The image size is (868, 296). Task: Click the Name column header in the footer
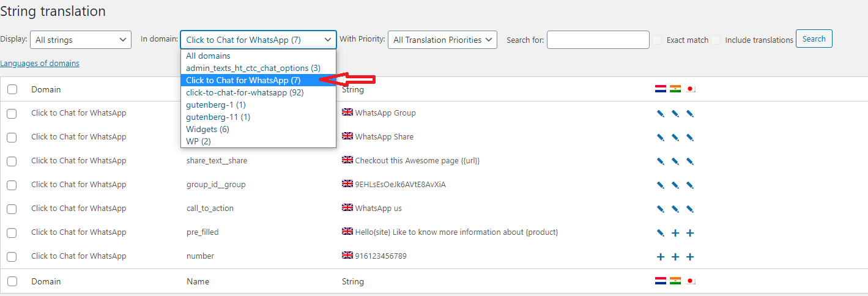coord(198,281)
